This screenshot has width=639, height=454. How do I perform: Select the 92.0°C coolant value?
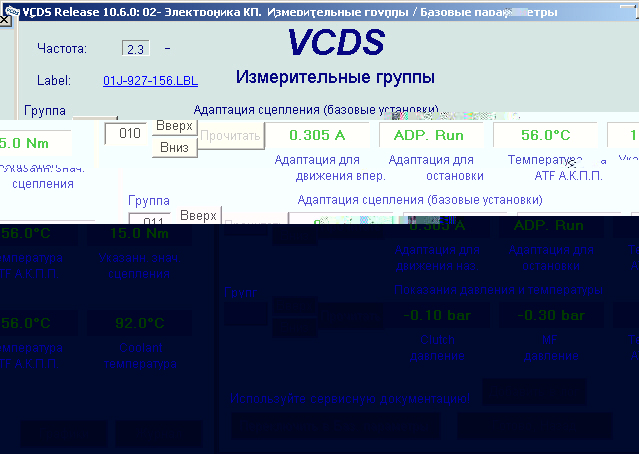139,323
